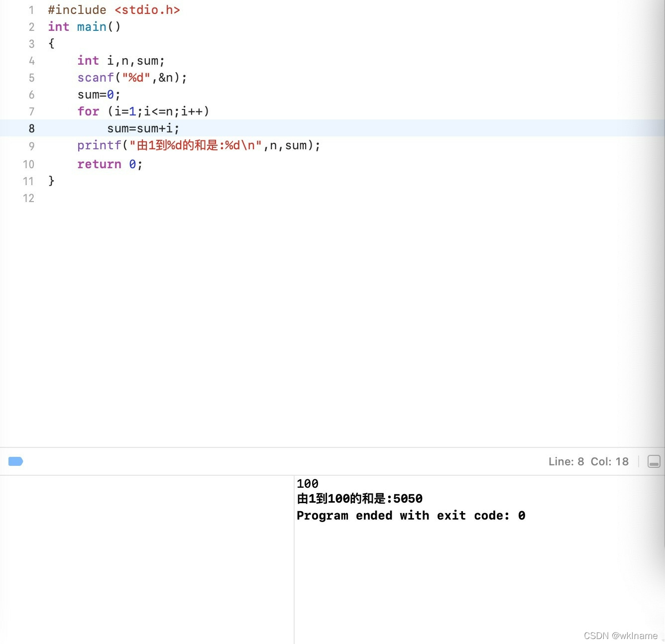
Task: Select line number 8 in gutter
Action: point(31,128)
